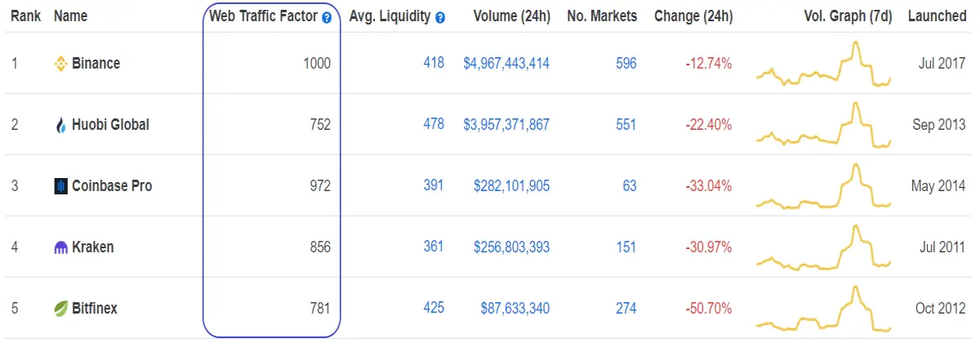The height and width of the screenshot is (343, 980).
Task: Click Huobi Global 7-day volume graph
Action: coord(824,125)
